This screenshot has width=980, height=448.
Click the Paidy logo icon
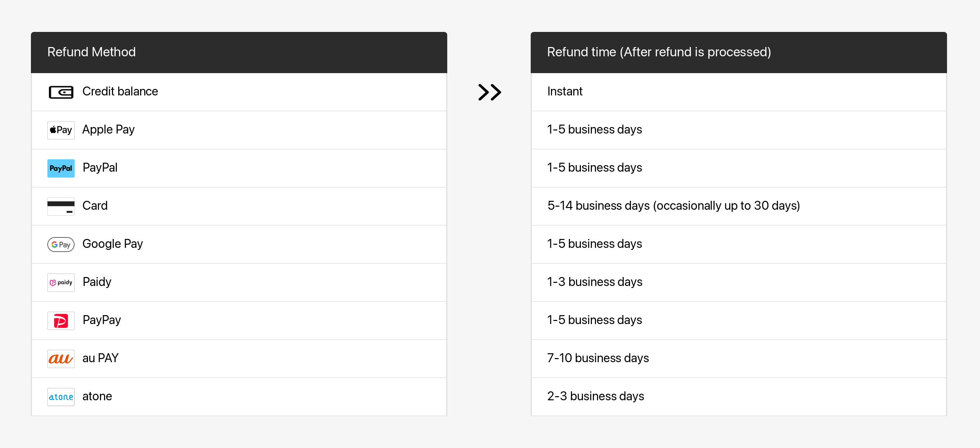(x=61, y=282)
